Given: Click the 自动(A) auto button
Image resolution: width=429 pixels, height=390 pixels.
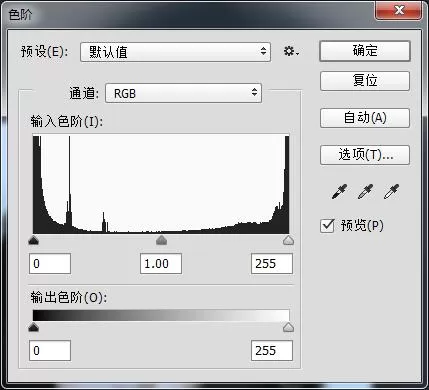Looking at the screenshot, I should click(365, 118).
